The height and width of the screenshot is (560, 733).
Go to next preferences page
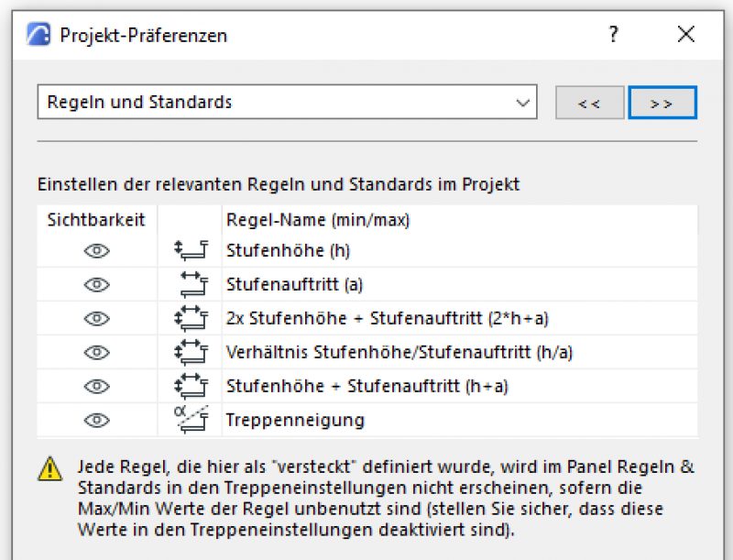coord(662,103)
